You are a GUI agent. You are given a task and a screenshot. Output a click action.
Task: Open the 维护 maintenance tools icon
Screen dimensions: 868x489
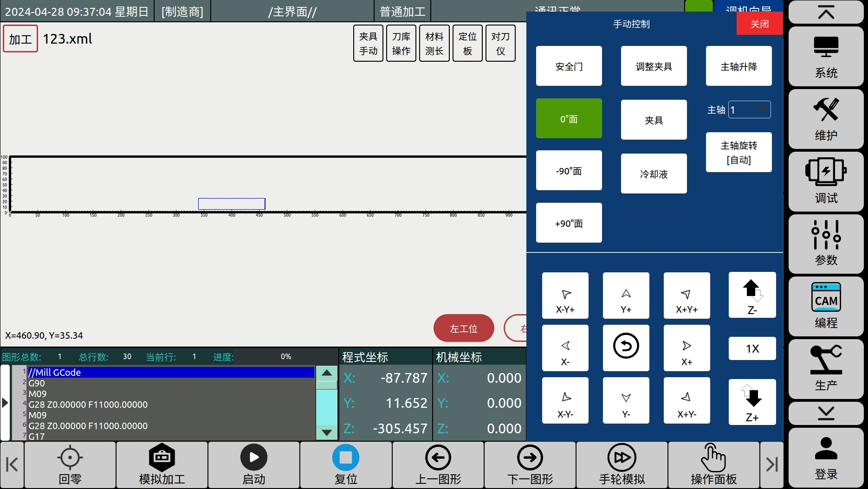pos(826,119)
